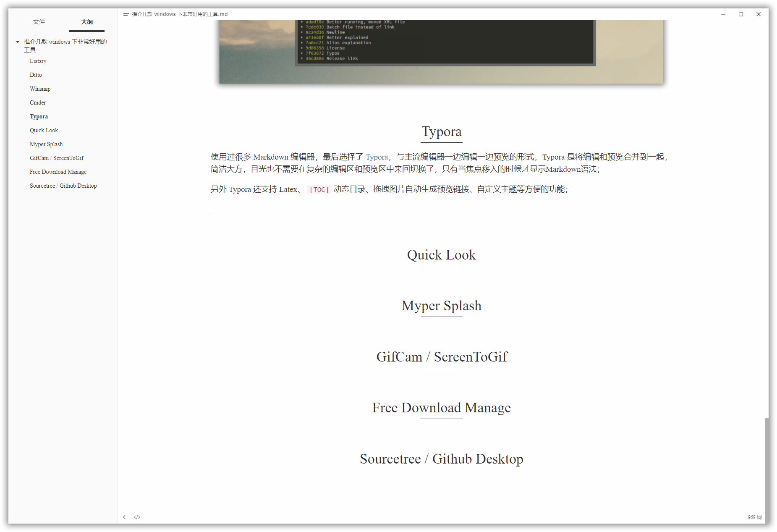
Task: Click the Cmder terminal screenshot image
Action: click(x=441, y=52)
